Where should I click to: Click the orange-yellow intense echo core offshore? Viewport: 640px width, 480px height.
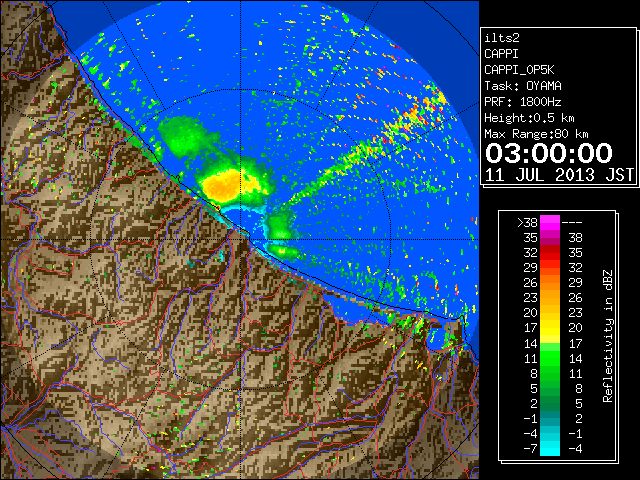(x=224, y=185)
